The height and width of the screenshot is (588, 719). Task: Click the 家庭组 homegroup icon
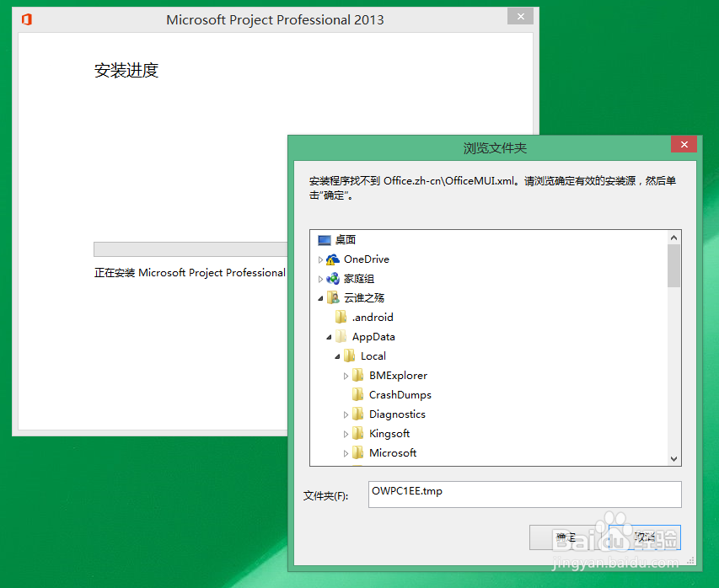(333, 279)
